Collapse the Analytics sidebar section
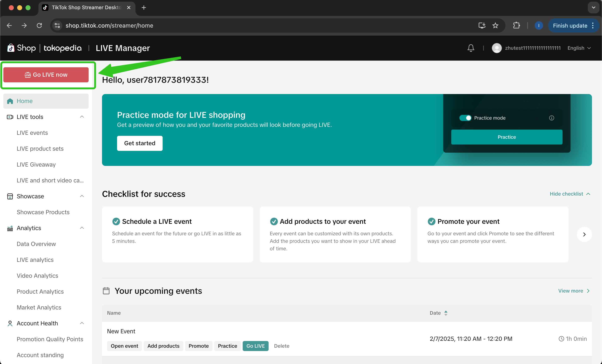Image resolution: width=602 pixels, height=364 pixels. (82, 228)
